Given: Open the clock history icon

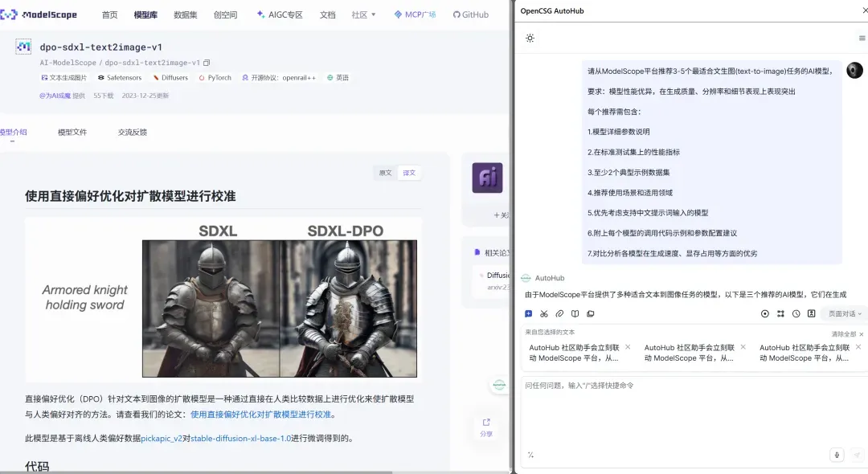Looking at the screenshot, I should [x=796, y=313].
